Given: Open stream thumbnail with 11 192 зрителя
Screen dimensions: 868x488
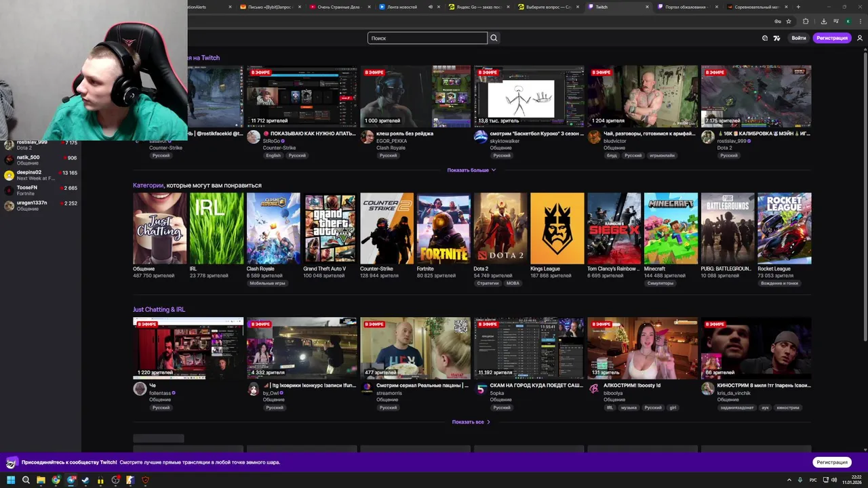Looking at the screenshot, I should [x=529, y=348].
